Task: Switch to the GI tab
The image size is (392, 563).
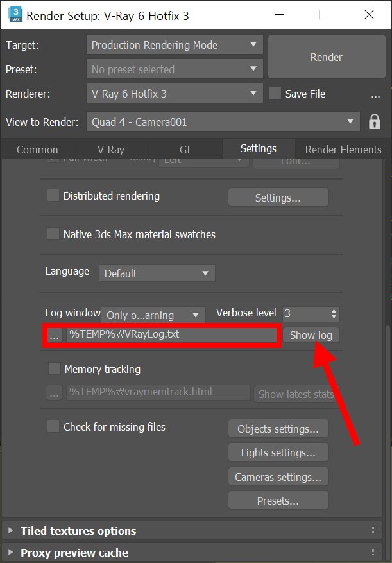Action: coord(185,150)
